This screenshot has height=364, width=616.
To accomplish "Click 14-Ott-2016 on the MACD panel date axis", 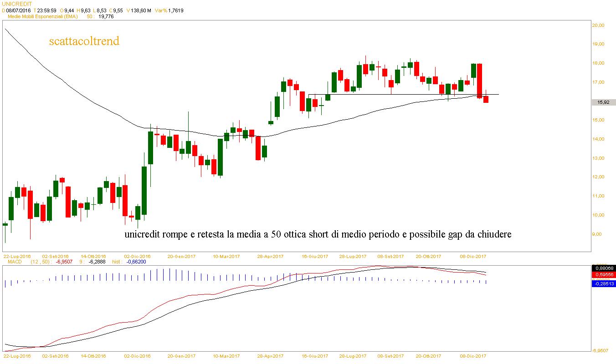I will (92, 356).
